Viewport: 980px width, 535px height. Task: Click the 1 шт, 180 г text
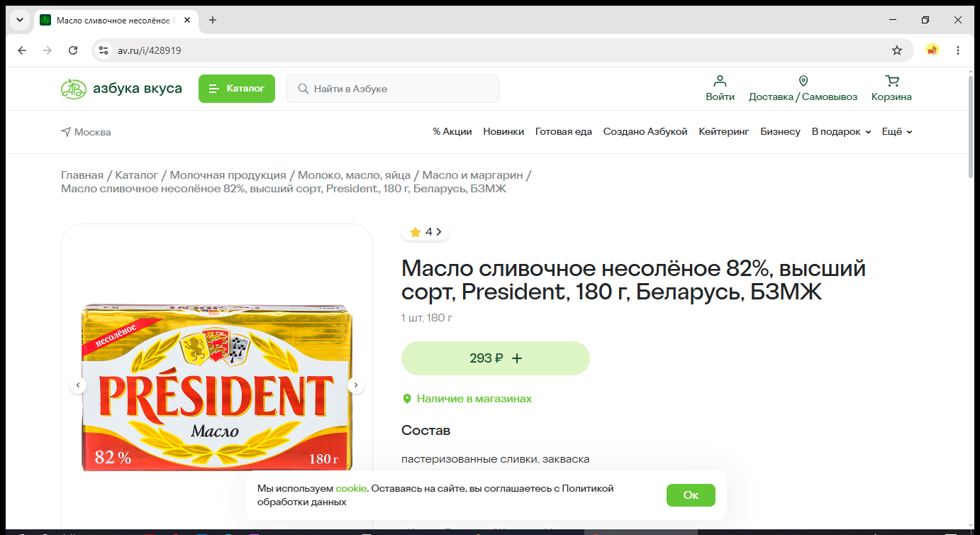pyautogui.click(x=427, y=318)
